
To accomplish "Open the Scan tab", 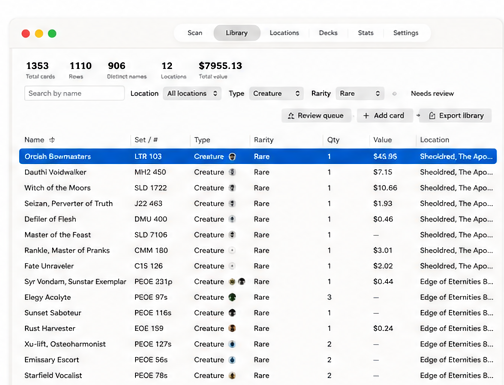I will 195,33.
